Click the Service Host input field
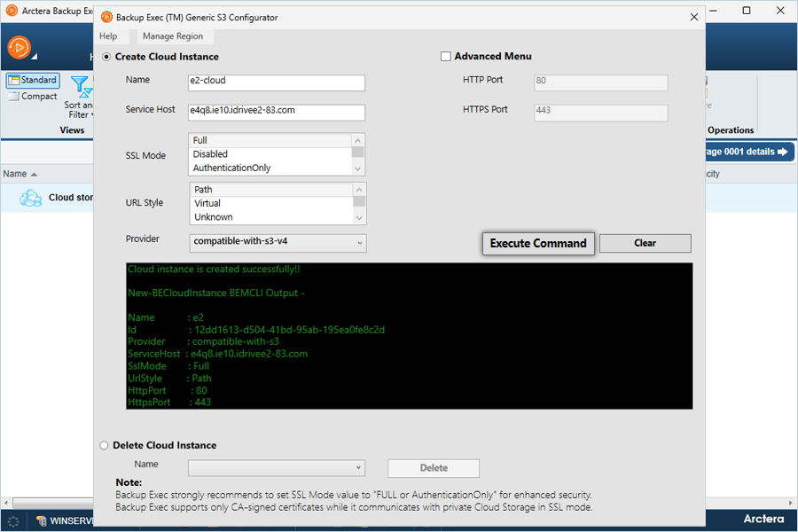This screenshot has width=798, height=532. click(x=277, y=112)
